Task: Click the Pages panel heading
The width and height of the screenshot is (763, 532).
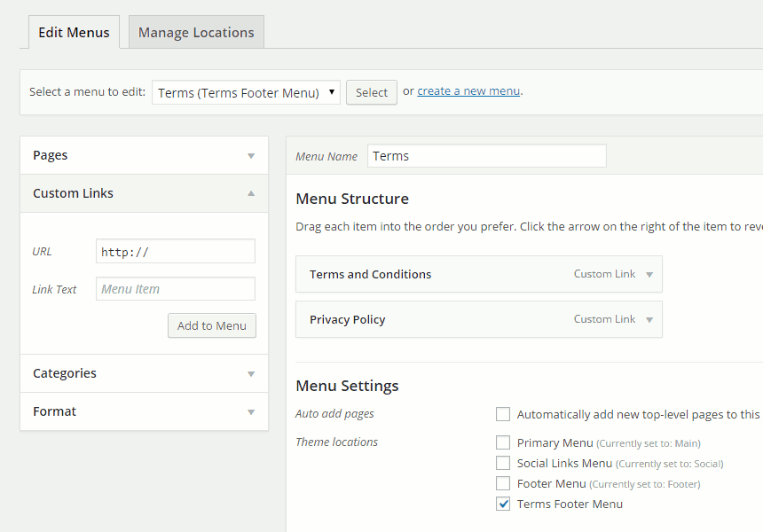Action: 50,155
